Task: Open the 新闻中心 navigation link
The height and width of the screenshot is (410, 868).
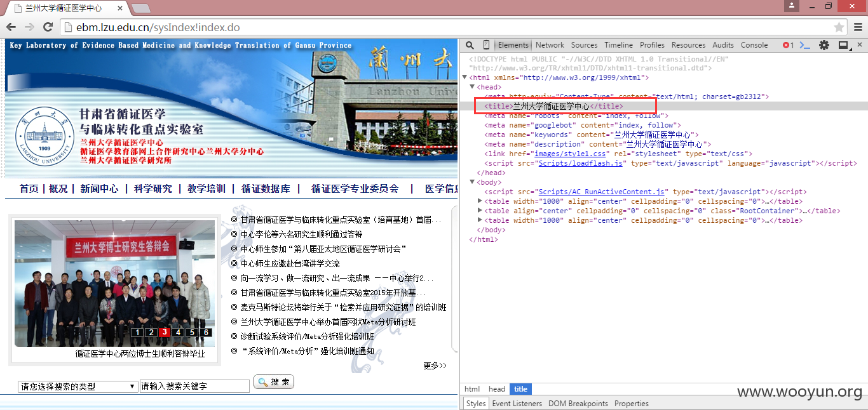Action: (x=99, y=189)
